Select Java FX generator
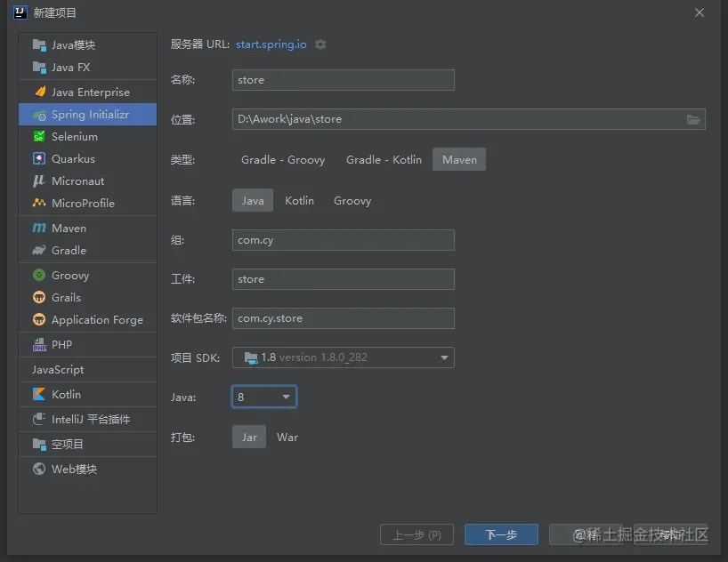Screen dimensions: 728x562 pyautogui.click(x=88, y=68)
